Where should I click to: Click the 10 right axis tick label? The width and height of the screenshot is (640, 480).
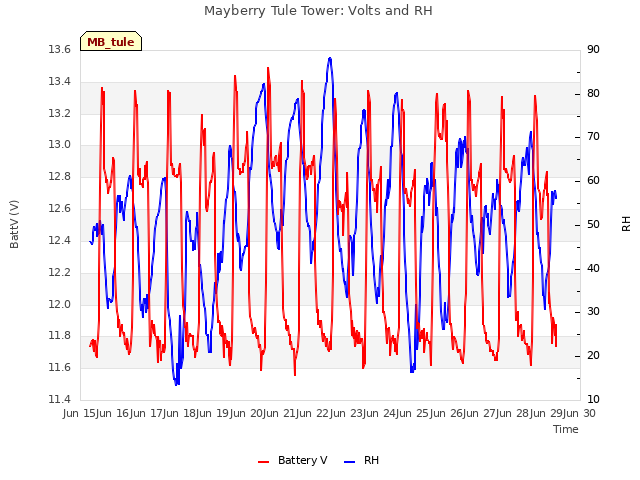click(593, 399)
